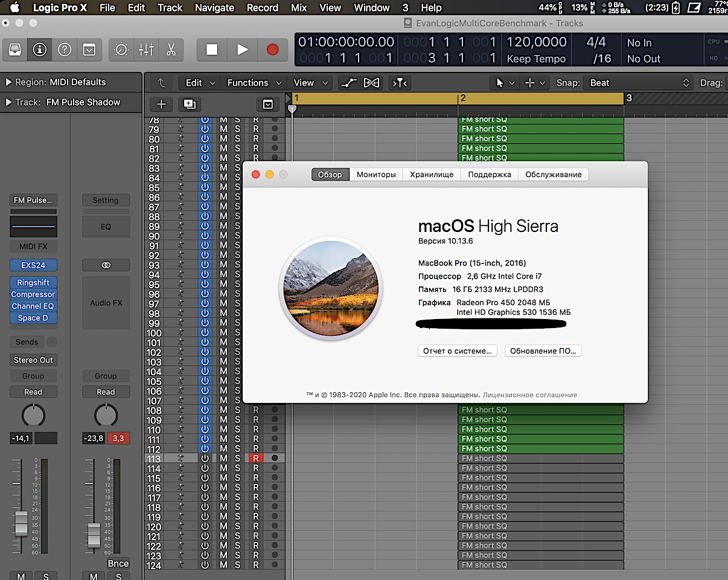Show the Mixer faders icon
The image size is (728, 580).
146,50
